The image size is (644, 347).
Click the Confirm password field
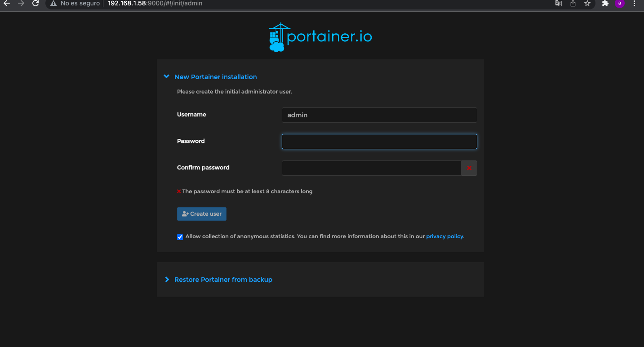pyautogui.click(x=371, y=168)
